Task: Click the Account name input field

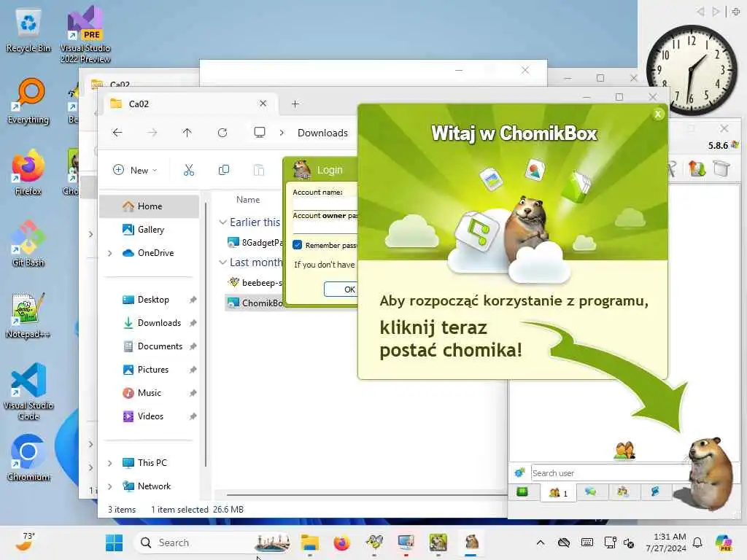Action: coord(325,204)
